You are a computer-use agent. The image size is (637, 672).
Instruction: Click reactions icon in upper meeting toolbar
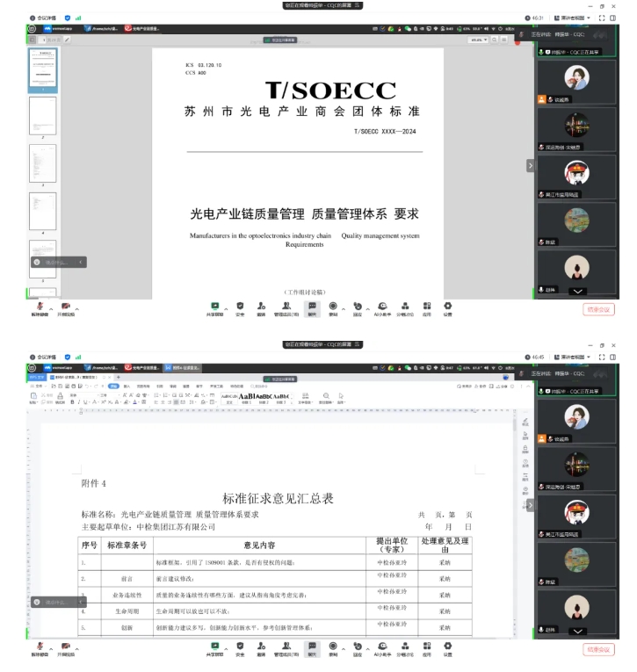coord(358,306)
